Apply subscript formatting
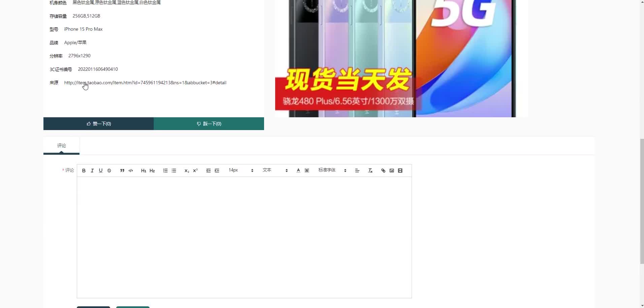This screenshot has width=644, height=308. coord(187,170)
